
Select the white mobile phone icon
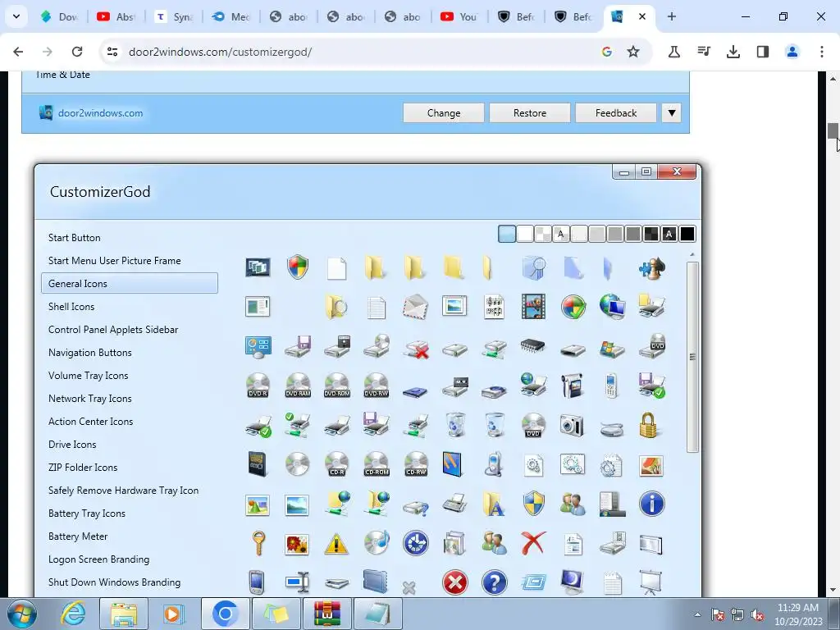pos(611,386)
